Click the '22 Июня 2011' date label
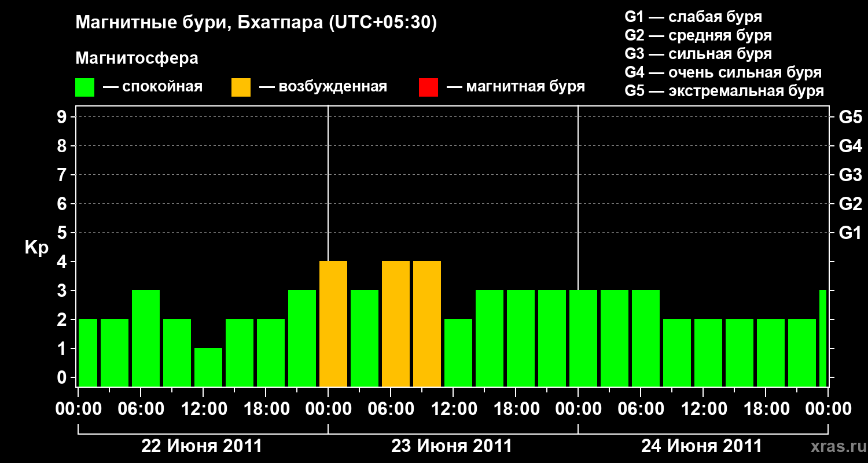 pos(202,446)
